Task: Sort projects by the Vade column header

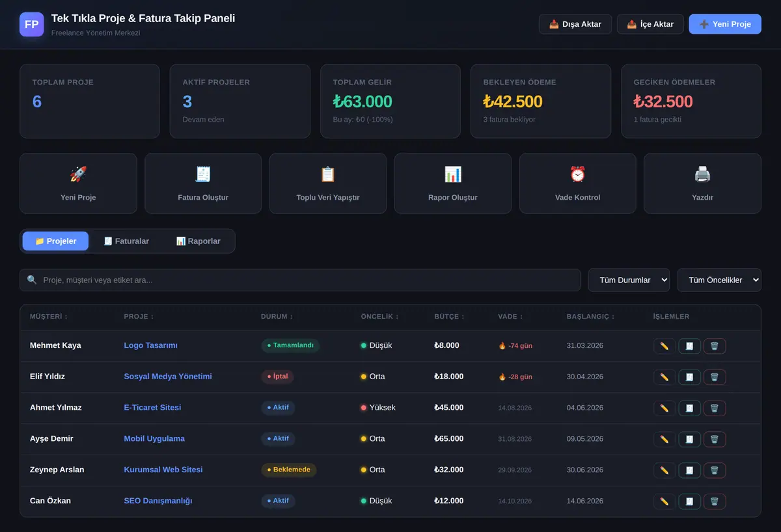Action: (x=511, y=317)
